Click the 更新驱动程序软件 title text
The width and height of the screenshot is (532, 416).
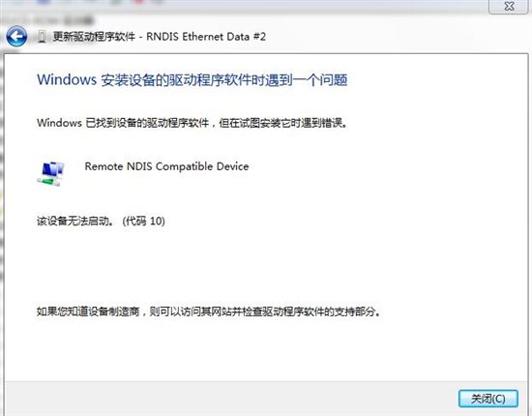click(94, 37)
